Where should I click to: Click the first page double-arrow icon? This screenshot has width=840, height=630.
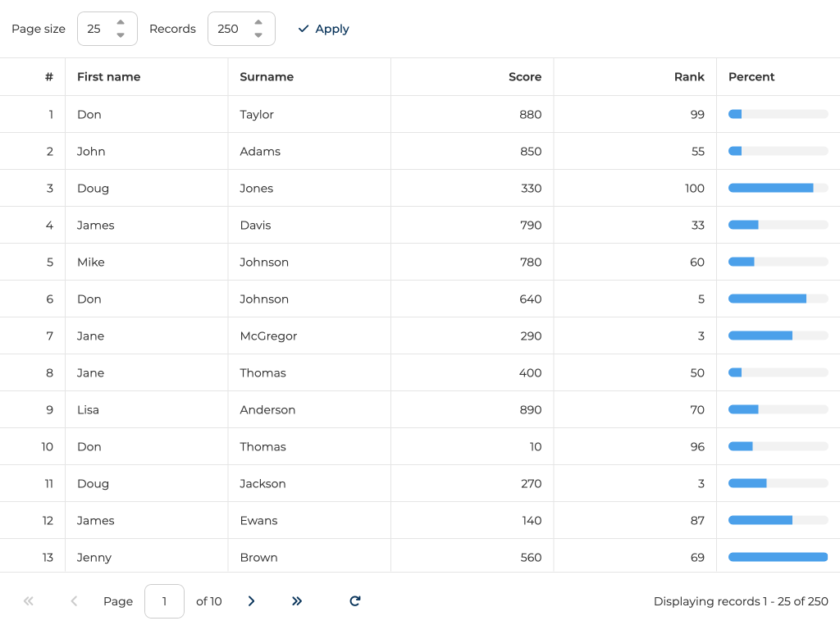pyautogui.click(x=29, y=601)
